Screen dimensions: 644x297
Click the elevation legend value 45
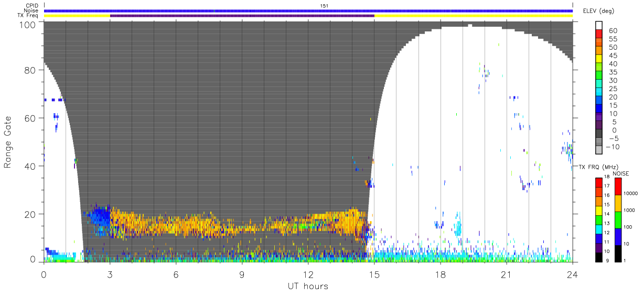[613, 56]
